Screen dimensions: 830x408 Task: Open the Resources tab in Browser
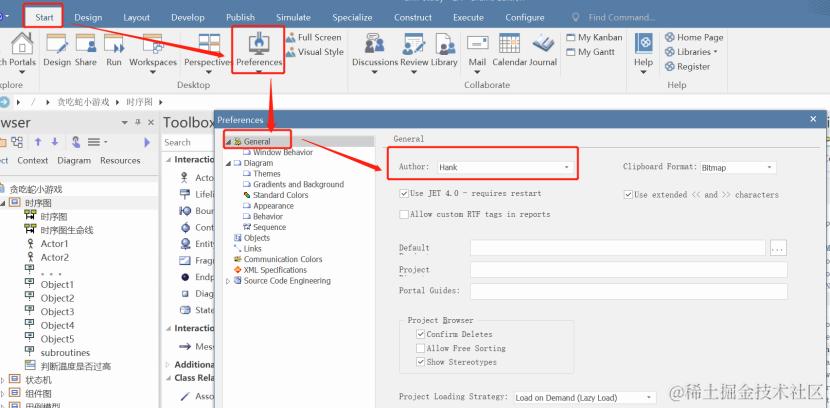point(120,160)
